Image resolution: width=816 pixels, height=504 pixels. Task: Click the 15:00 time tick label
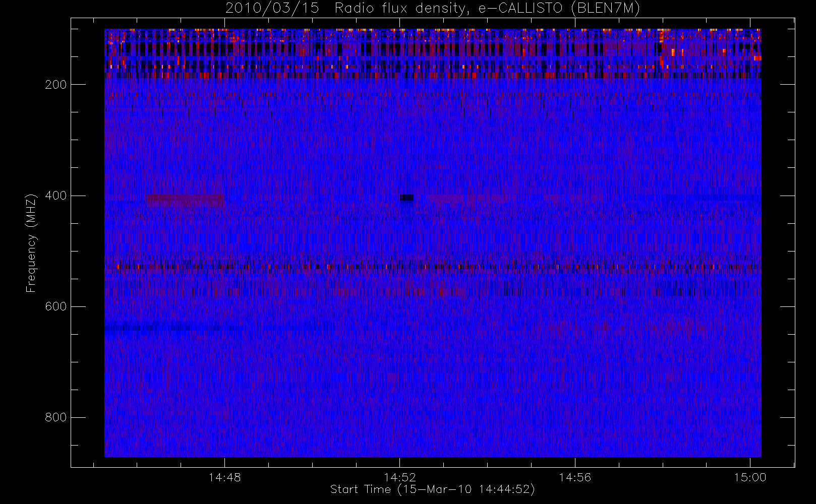click(750, 477)
